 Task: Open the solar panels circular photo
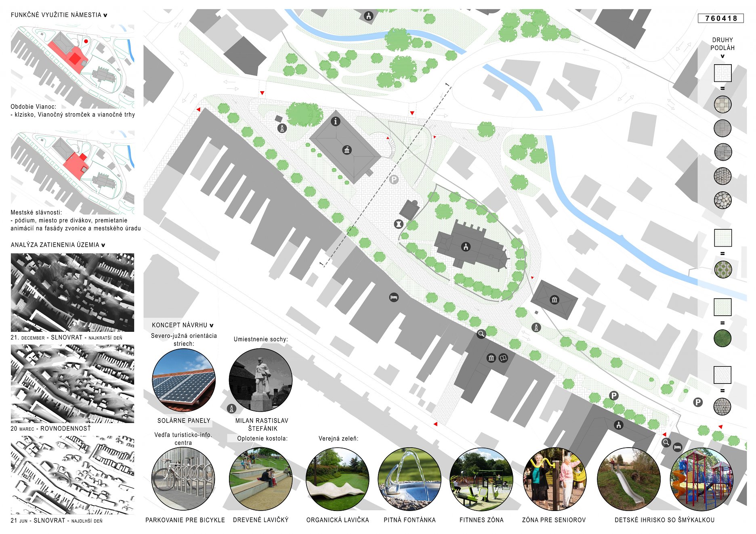click(184, 380)
